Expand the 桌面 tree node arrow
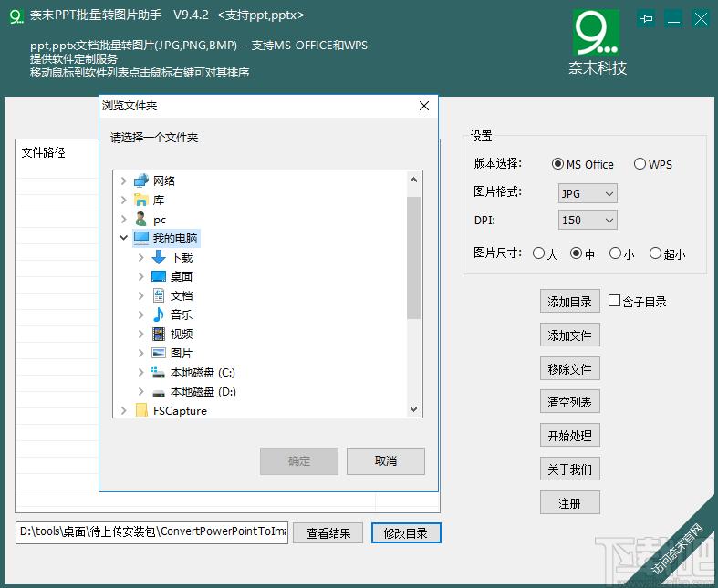The width and height of the screenshot is (718, 588). pyautogui.click(x=141, y=276)
